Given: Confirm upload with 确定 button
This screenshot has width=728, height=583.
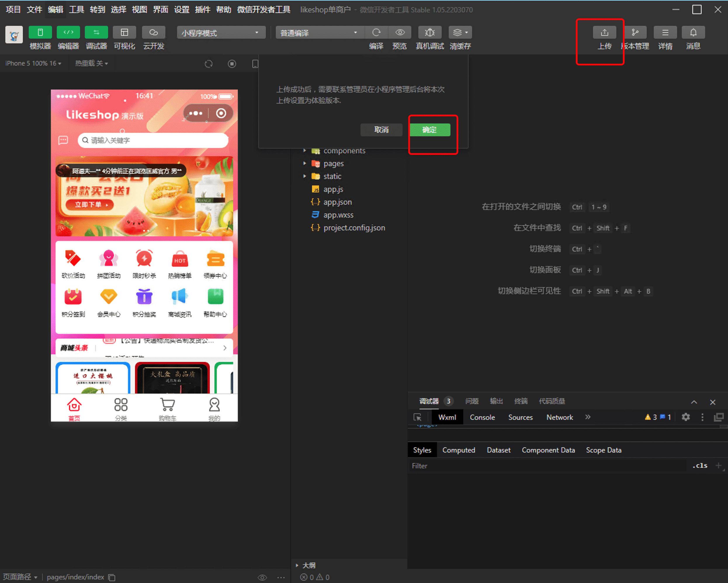Looking at the screenshot, I should pyautogui.click(x=430, y=130).
